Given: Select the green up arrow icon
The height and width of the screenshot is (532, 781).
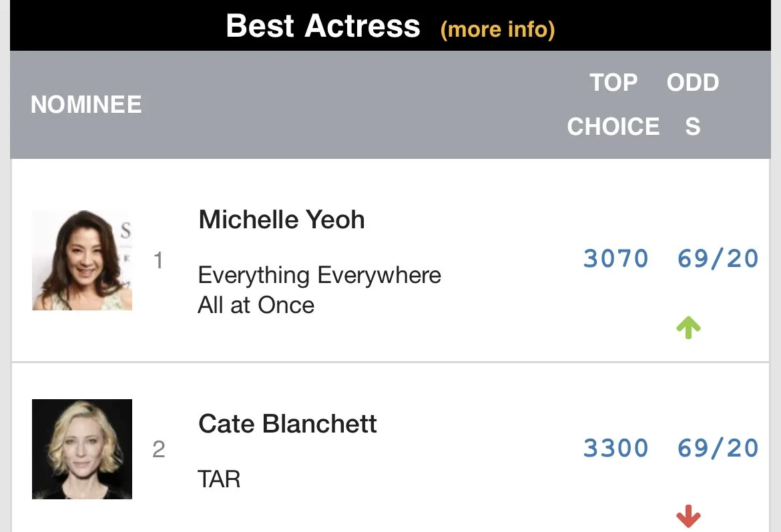Looking at the screenshot, I should 688,327.
